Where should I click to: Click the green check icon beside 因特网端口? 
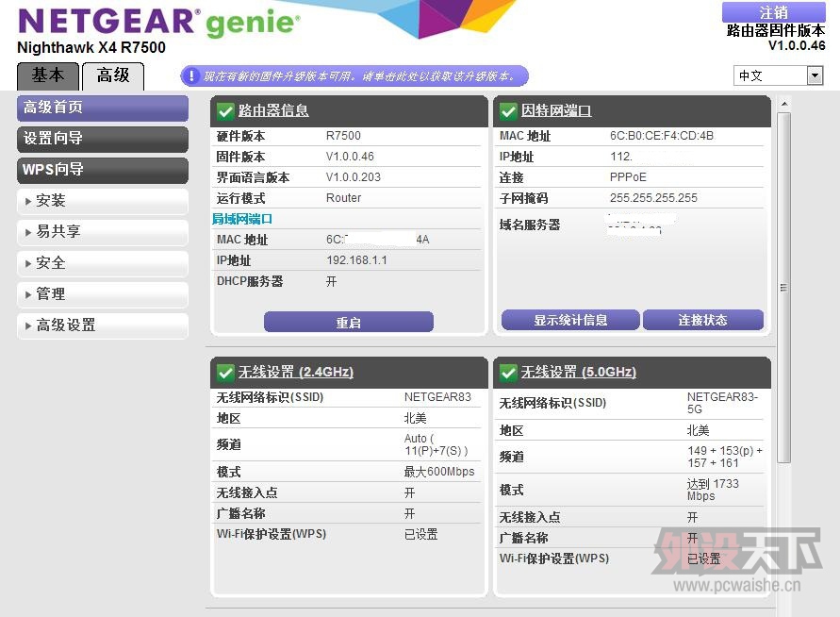tap(508, 111)
